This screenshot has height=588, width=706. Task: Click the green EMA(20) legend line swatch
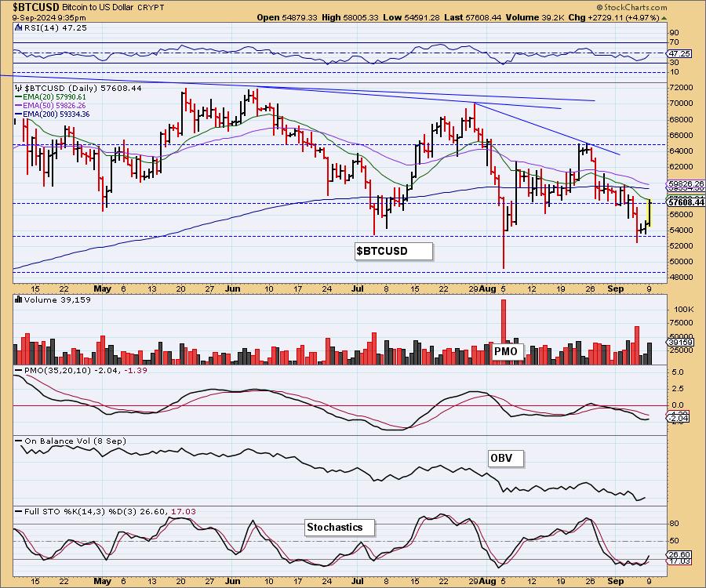coord(19,97)
